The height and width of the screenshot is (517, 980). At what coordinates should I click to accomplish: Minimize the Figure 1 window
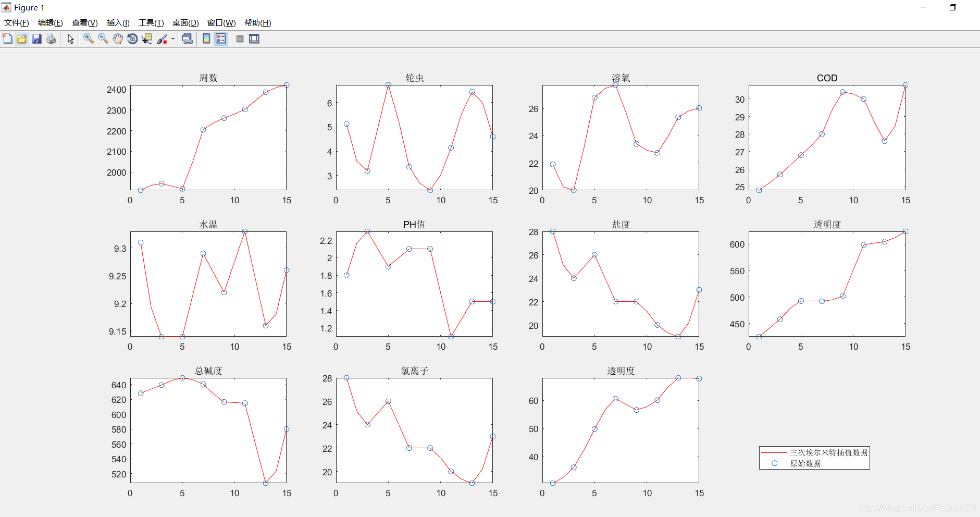(x=923, y=7)
